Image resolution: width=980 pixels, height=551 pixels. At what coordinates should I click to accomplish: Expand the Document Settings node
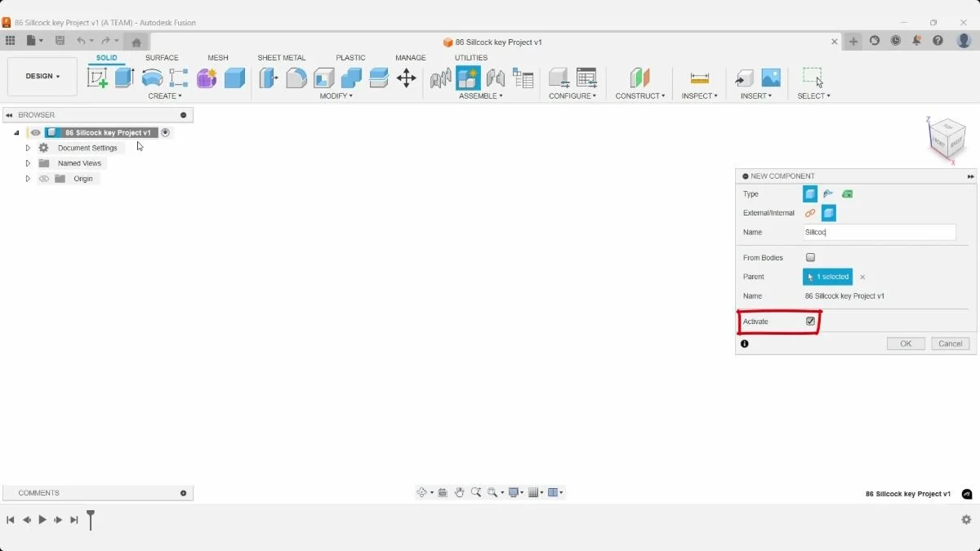pos(28,148)
